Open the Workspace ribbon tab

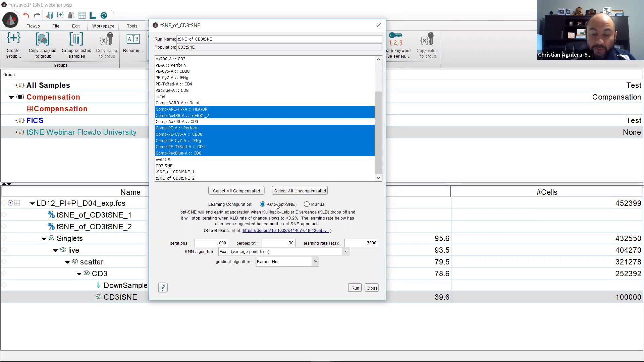[x=103, y=26]
